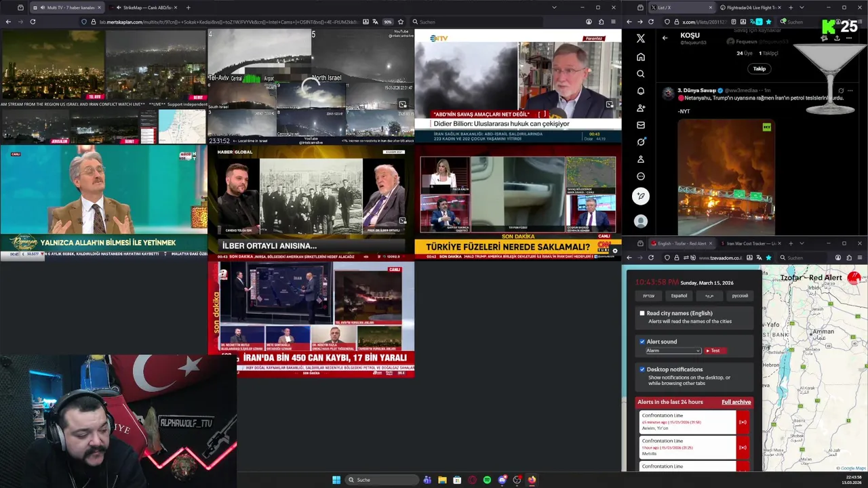Click Multi TV address bar URL

pos(229,22)
